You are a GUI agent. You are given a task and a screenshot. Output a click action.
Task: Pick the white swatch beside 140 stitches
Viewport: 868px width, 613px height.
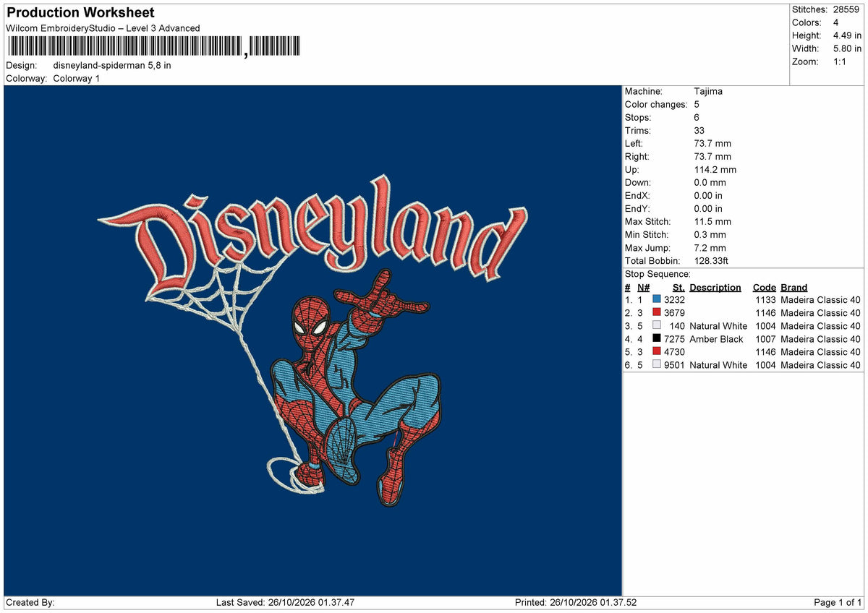[x=657, y=326]
